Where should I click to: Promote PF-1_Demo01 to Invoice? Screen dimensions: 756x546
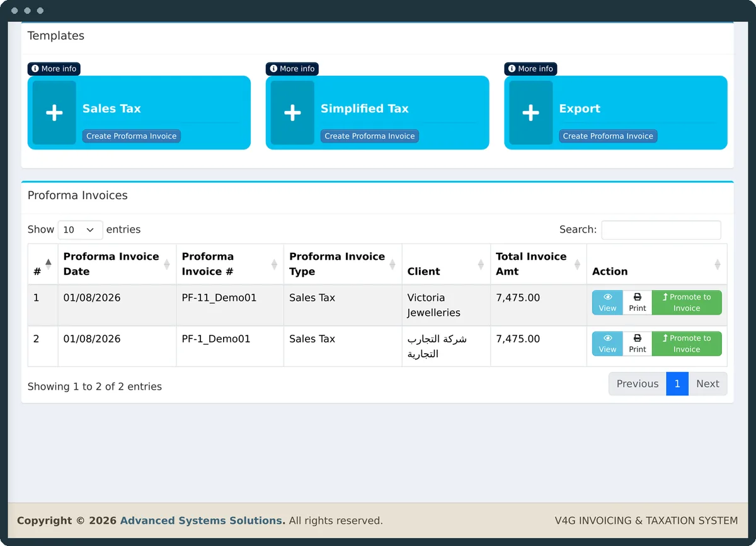point(687,344)
